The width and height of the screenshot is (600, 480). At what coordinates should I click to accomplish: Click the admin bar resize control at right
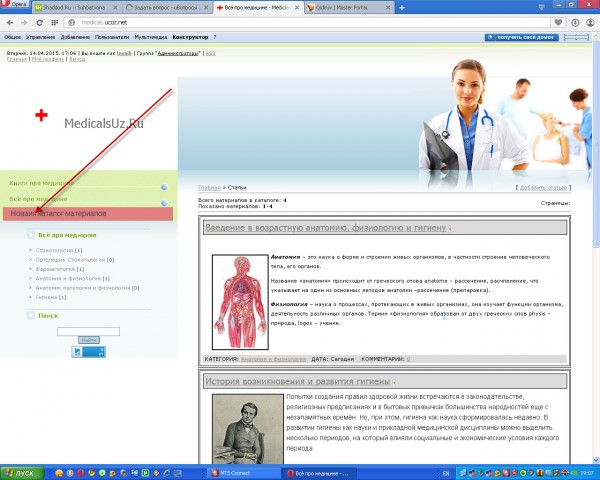click(577, 37)
